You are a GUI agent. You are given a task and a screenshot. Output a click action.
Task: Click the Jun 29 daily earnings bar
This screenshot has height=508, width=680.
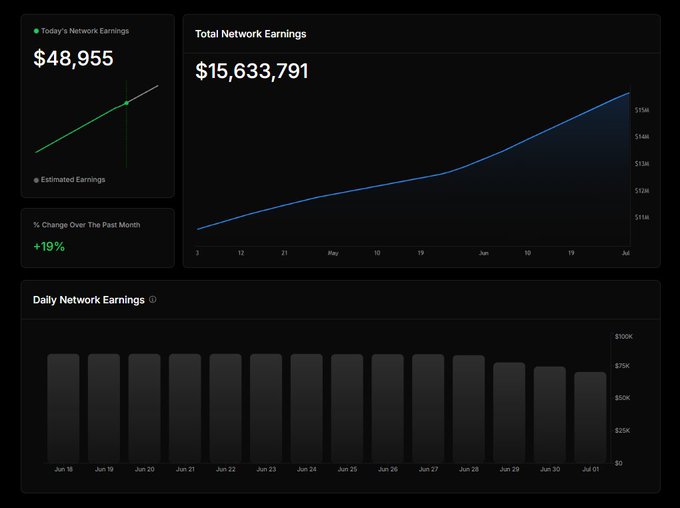coord(509,411)
